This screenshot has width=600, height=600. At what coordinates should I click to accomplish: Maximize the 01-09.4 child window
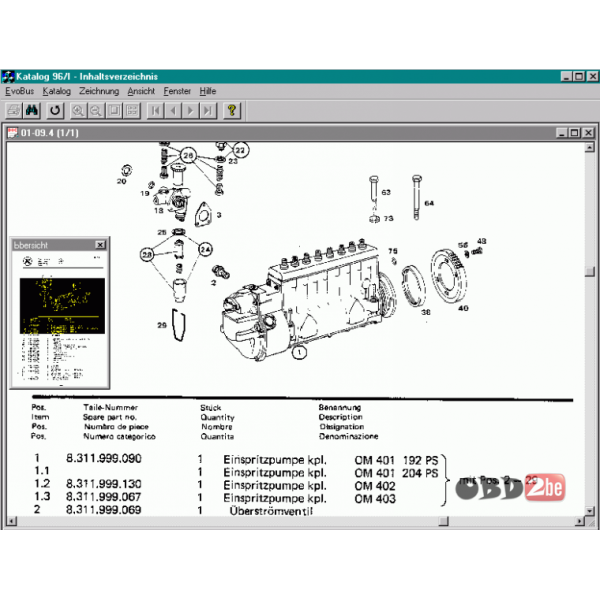click(x=574, y=133)
